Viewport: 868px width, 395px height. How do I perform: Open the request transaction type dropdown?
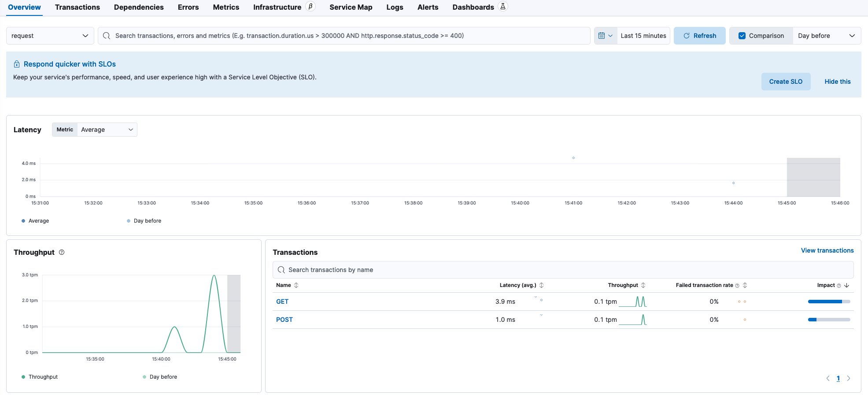point(50,36)
